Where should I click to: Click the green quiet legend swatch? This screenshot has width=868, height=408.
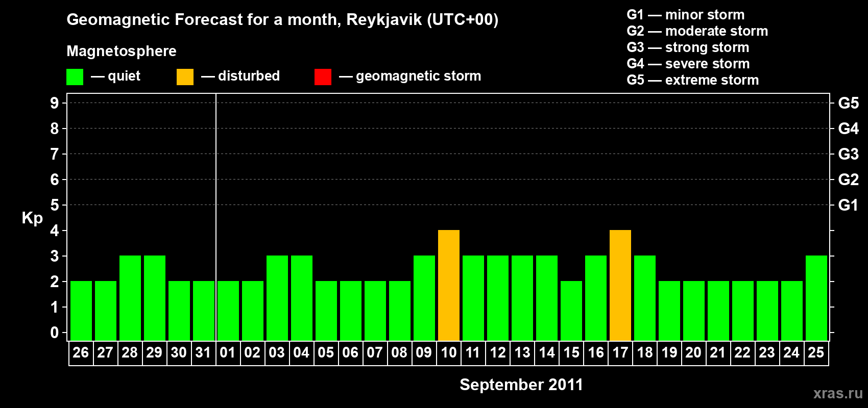tap(75, 77)
